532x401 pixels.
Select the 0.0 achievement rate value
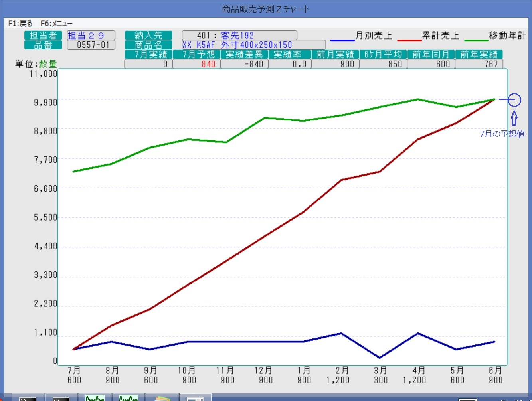point(299,64)
